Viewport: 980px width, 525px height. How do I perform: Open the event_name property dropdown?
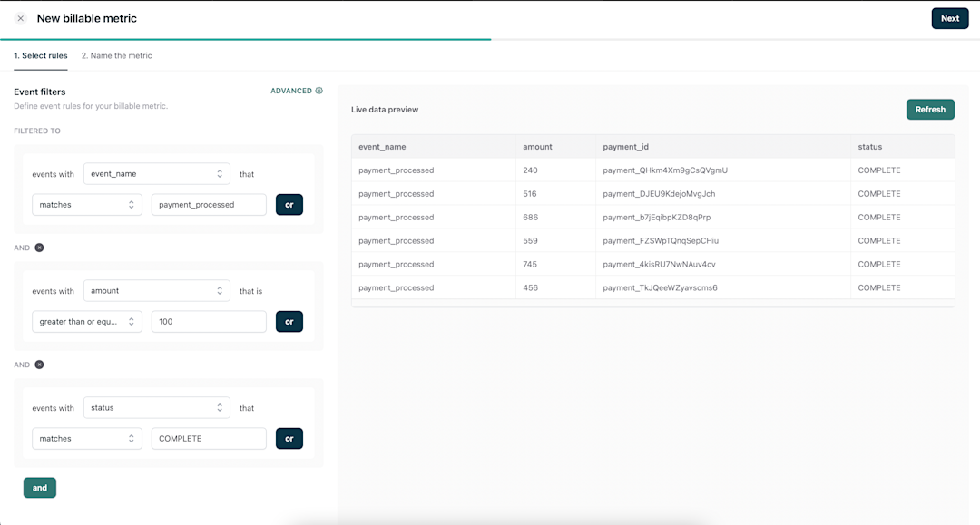click(x=156, y=173)
